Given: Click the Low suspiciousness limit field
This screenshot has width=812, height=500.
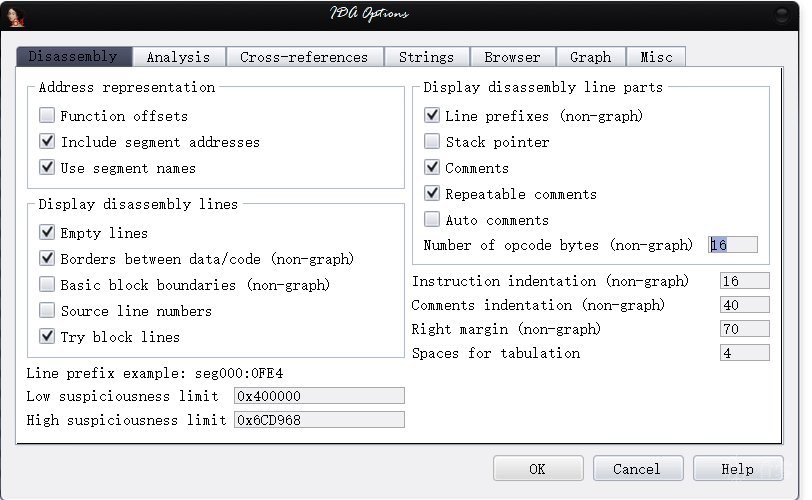Looking at the screenshot, I should 319,396.
